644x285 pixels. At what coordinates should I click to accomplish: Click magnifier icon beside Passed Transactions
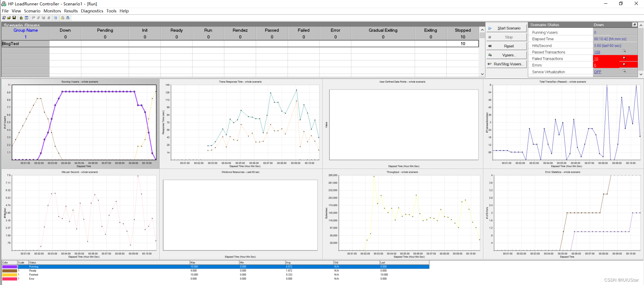[x=624, y=51]
